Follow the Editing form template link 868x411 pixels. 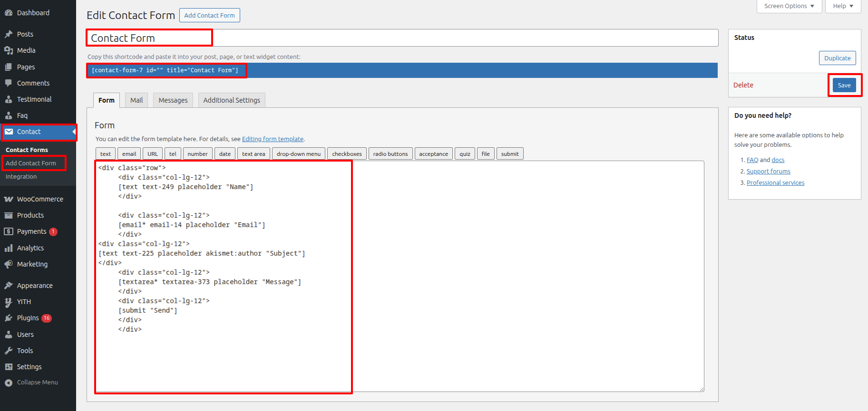click(273, 139)
